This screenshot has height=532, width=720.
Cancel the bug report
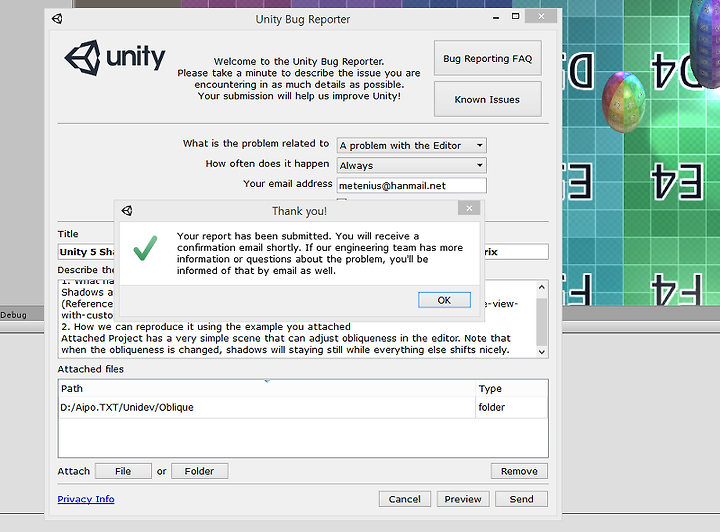click(405, 499)
